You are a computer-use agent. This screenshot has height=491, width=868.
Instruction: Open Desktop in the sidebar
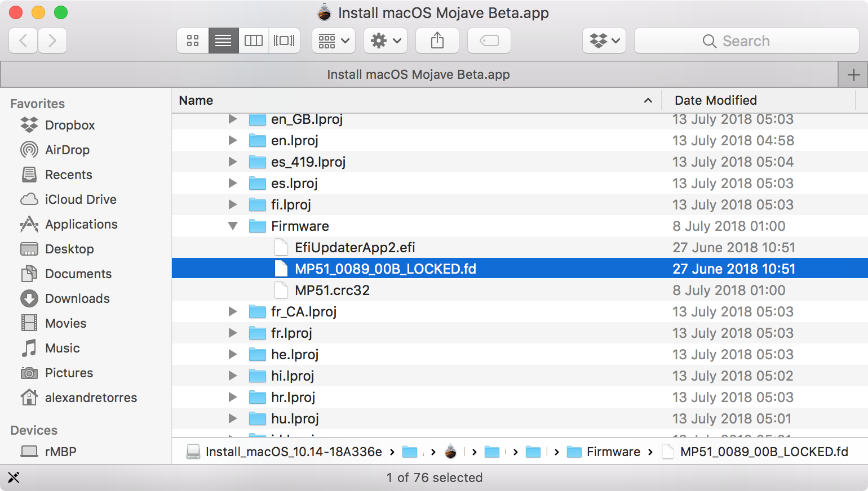57,249
